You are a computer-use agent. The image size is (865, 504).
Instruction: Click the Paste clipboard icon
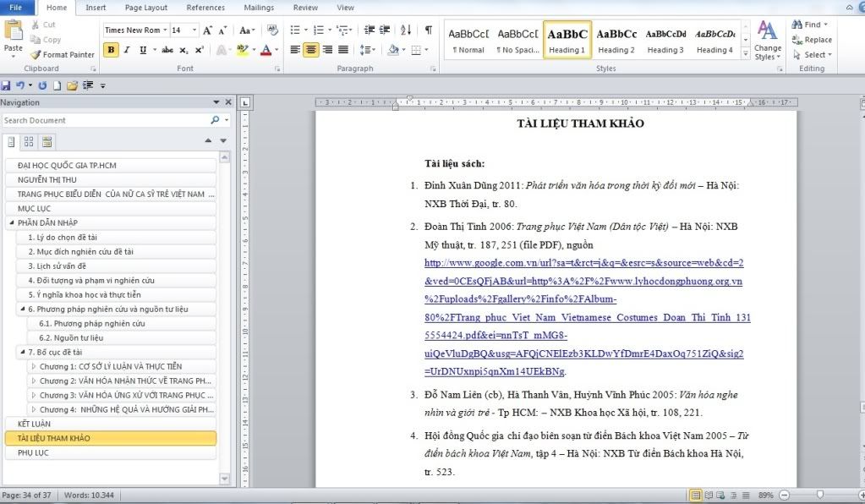click(14, 32)
